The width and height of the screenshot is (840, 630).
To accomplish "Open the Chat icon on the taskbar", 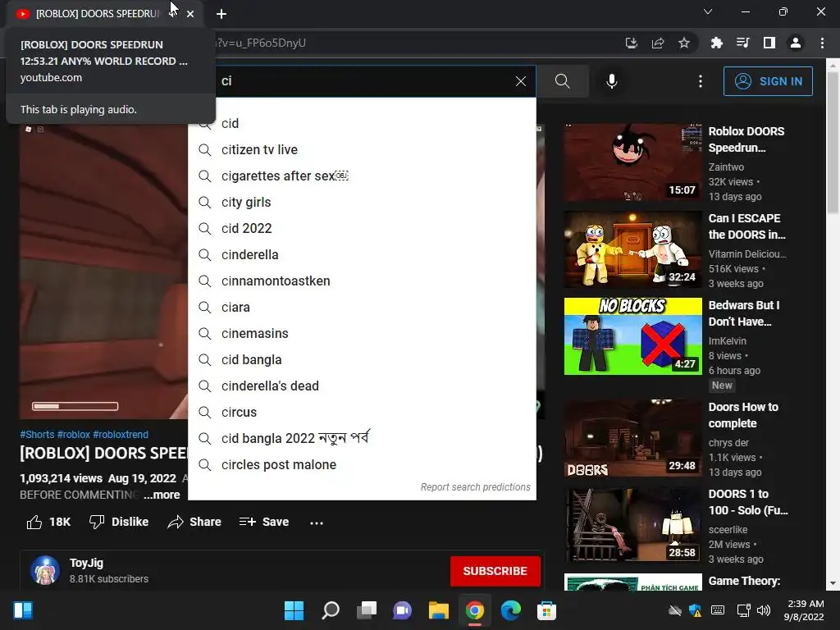I will pyautogui.click(x=402, y=610).
